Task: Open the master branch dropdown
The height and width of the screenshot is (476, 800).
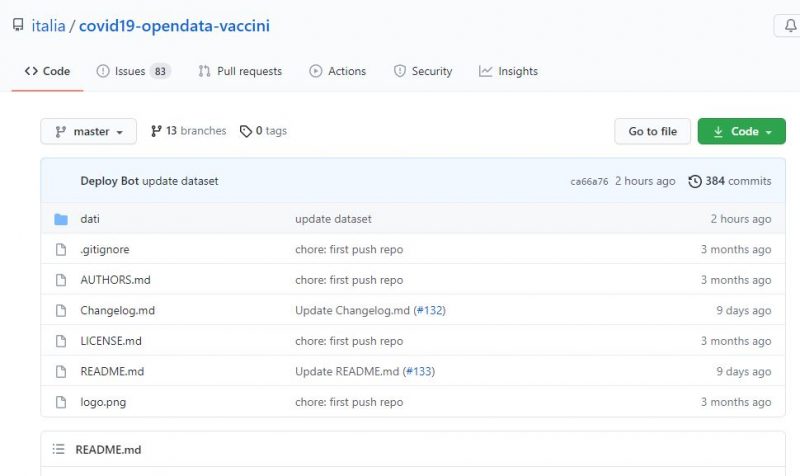Action: click(x=88, y=131)
